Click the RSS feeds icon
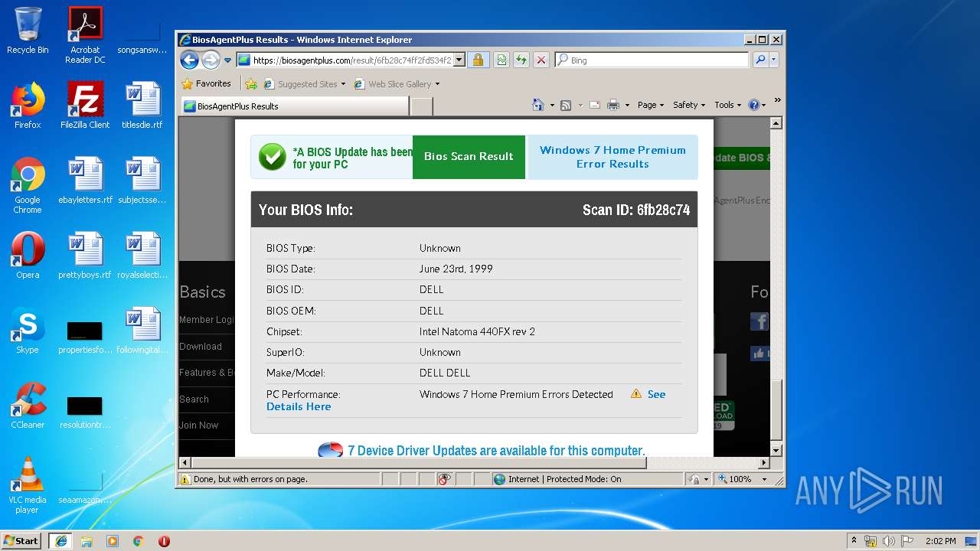 566,105
